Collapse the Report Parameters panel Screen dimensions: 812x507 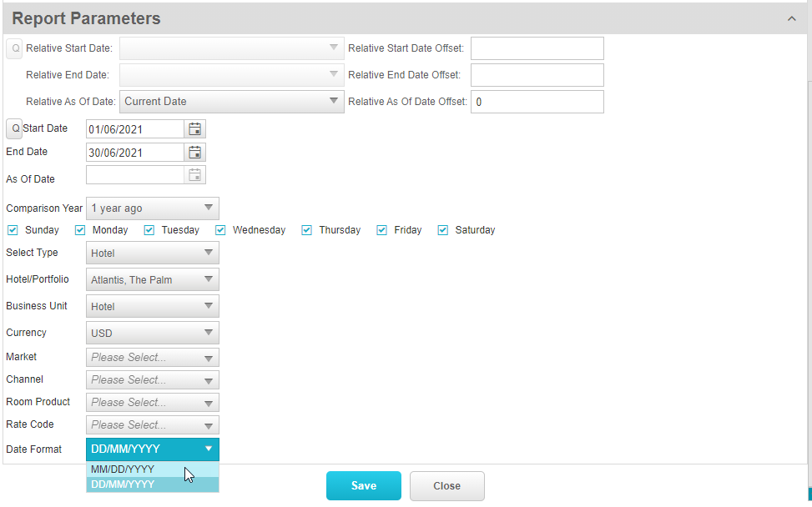point(791,18)
